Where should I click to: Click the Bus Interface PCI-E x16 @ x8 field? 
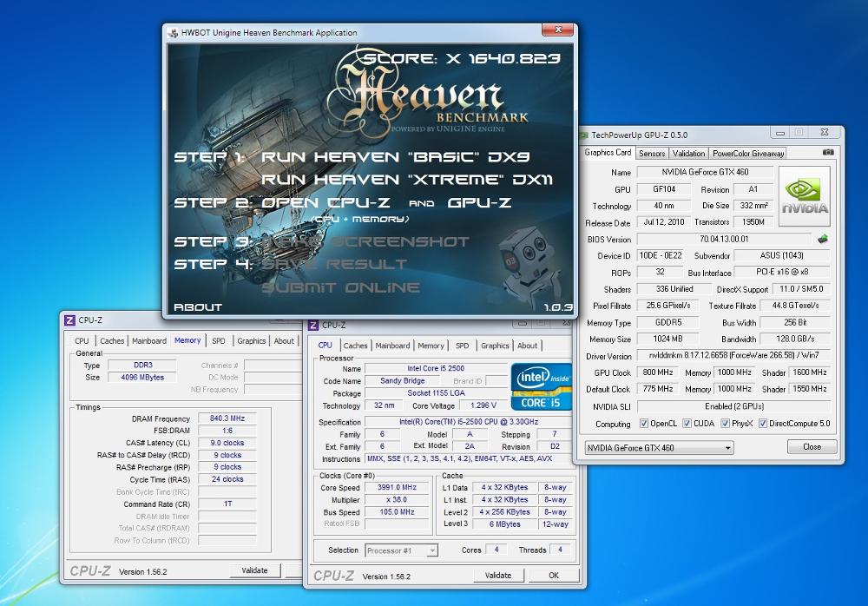coord(782,272)
